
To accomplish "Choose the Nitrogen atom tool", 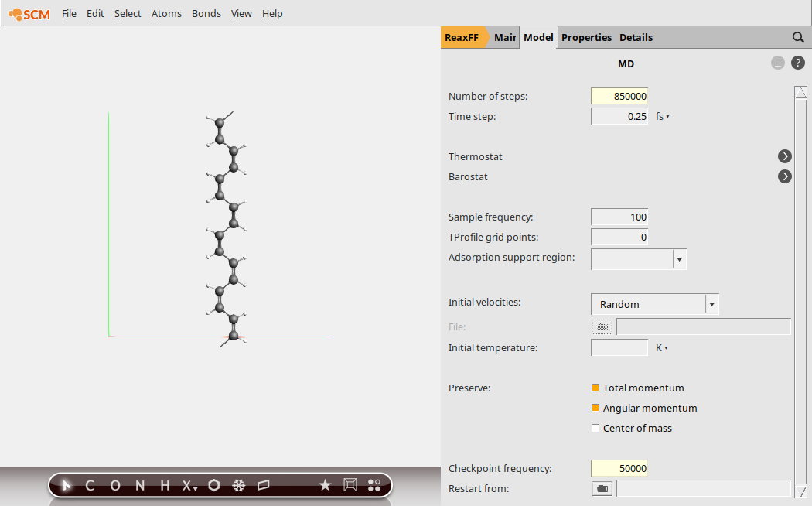I will point(140,485).
